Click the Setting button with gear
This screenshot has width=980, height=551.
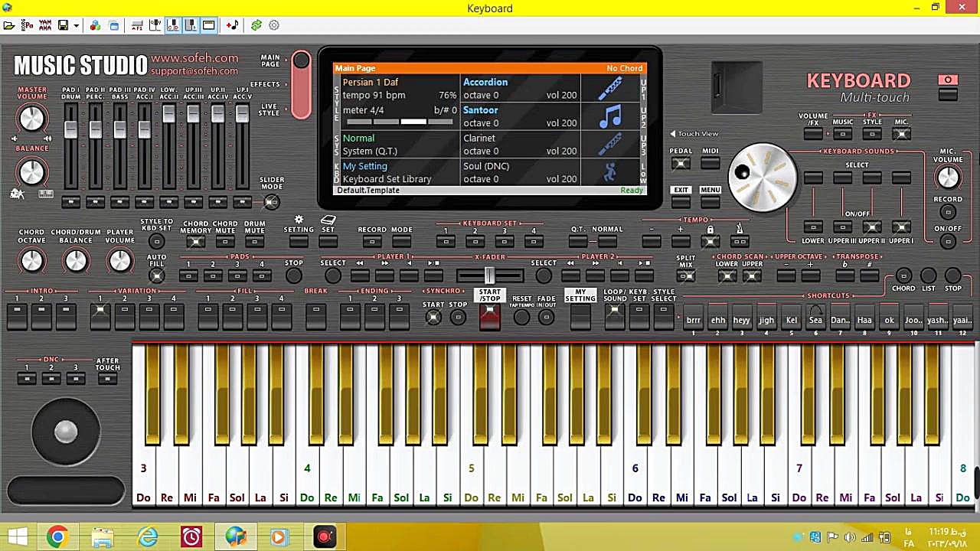click(299, 242)
